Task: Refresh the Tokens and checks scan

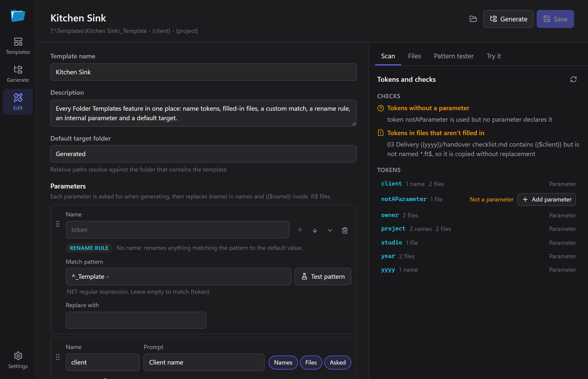Action: click(573, 79)
